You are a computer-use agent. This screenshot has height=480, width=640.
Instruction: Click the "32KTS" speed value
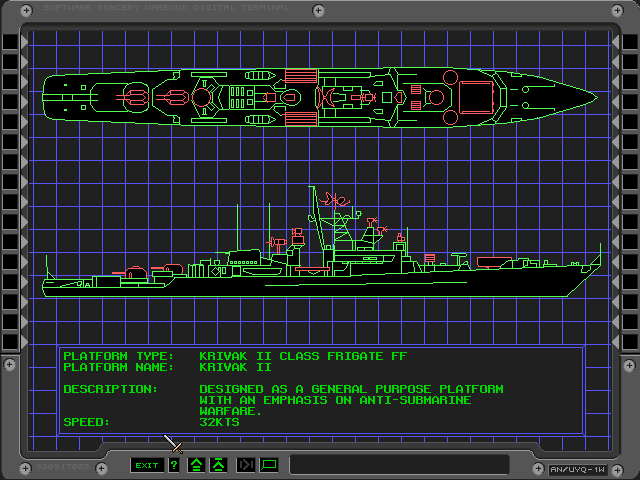coord(219,422)
